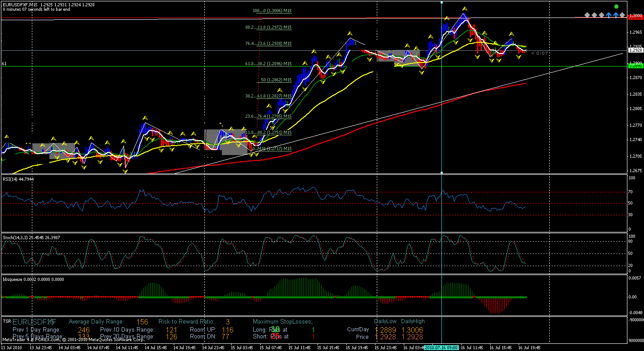Select the 88.2...11.8 (1.2972) Fibonacci label

coord(269,27)
